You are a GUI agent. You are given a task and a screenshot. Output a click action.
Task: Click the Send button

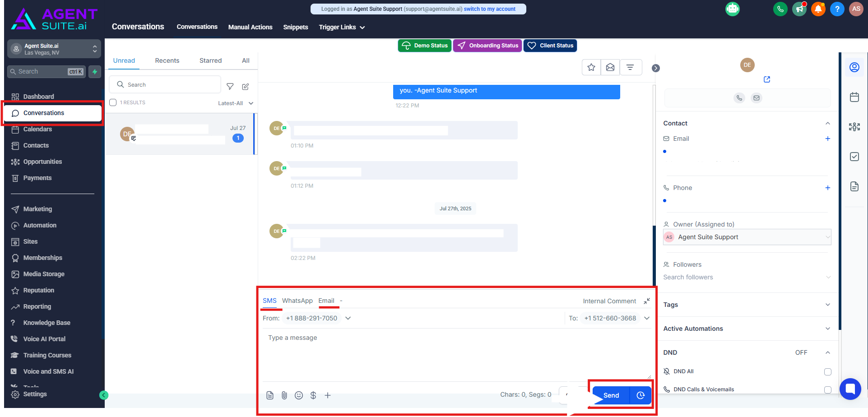click(x=611, y=395)
